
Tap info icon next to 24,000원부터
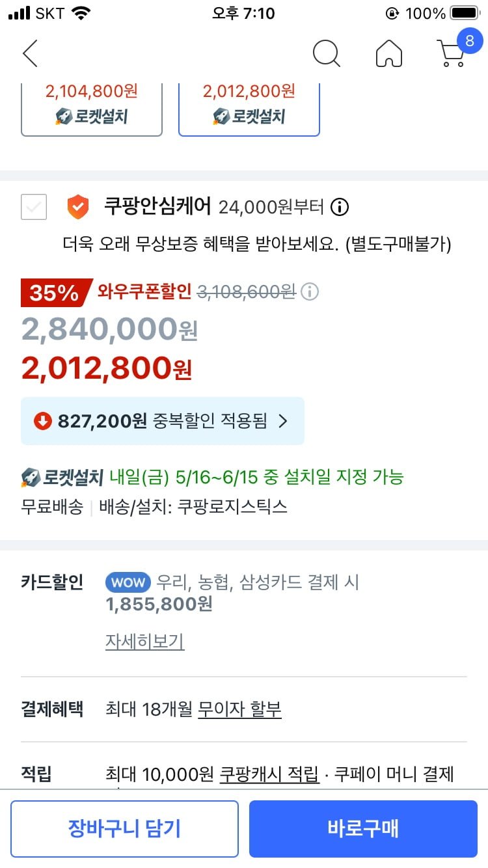pyautogui.click(x=340, y=208)
